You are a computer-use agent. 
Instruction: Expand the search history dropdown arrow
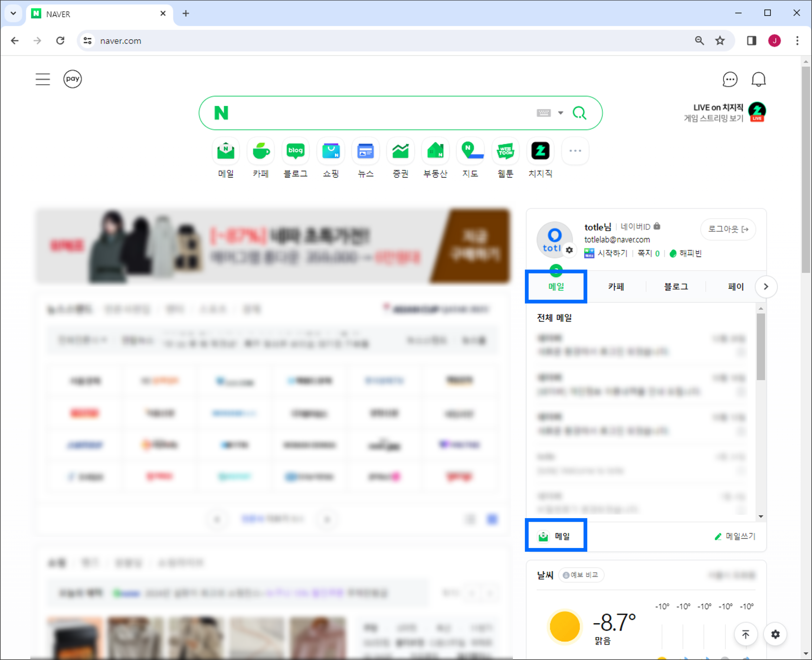[x=560, y=113]
